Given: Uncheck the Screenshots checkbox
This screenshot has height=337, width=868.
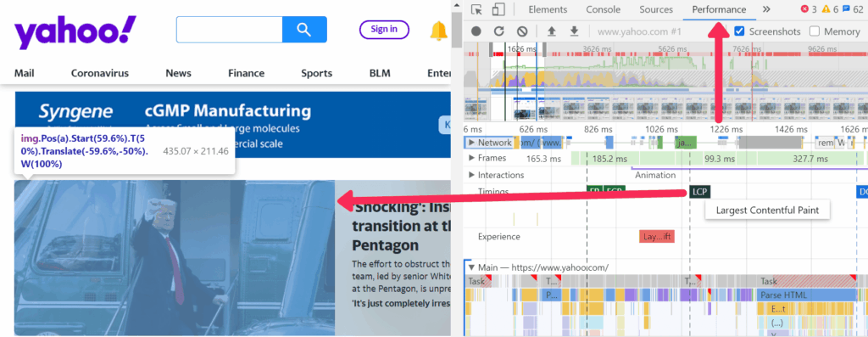Looking at the screenshot, I should [x=739, y=31].
